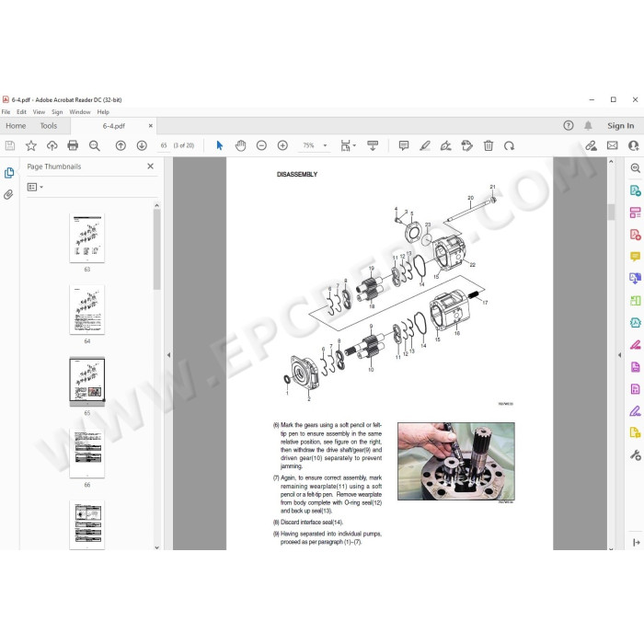Expand right pane with bottom arrow icon
The image size is (644, 644).
click(637, 543)
